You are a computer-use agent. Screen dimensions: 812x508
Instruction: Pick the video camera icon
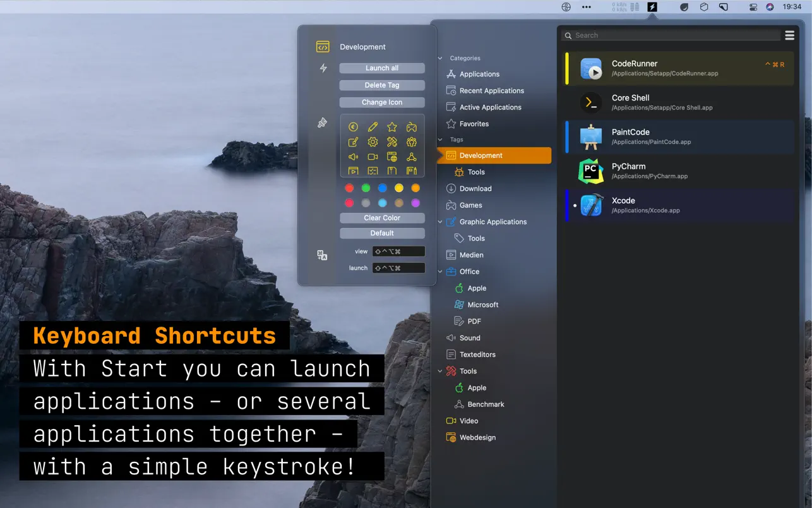click(373, 157)
